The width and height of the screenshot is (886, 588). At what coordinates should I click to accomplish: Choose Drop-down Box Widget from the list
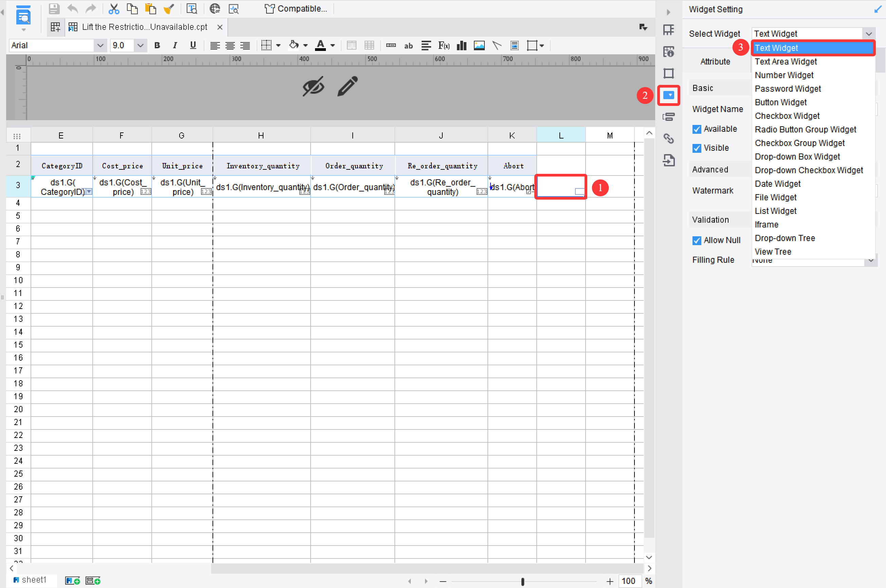[x=797, y=157]
